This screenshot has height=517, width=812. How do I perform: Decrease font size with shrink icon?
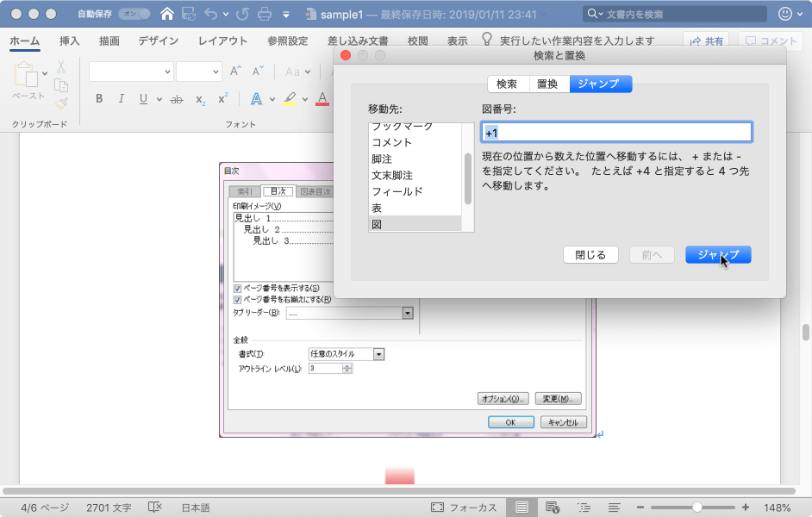258,72
